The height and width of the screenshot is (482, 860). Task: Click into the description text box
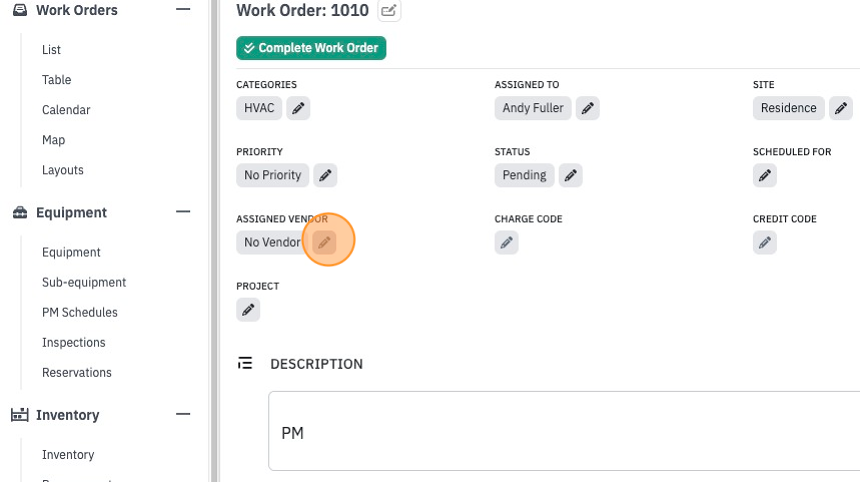pyautogui.click(x=564, y=431)
